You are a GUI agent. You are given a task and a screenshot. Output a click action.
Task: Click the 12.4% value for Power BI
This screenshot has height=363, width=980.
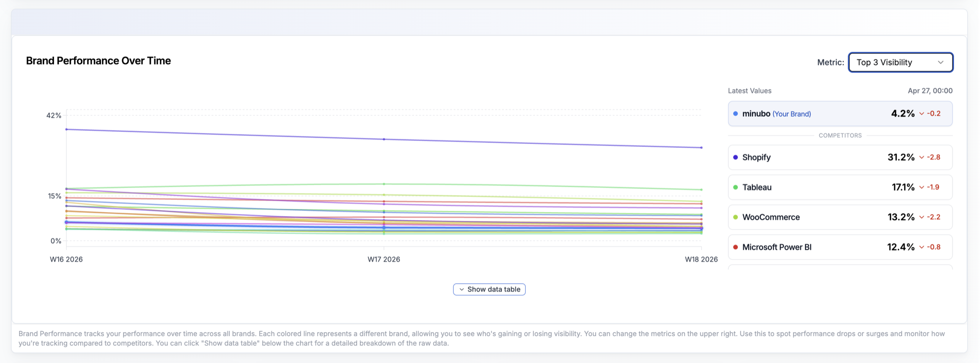[x=901, y=247]
